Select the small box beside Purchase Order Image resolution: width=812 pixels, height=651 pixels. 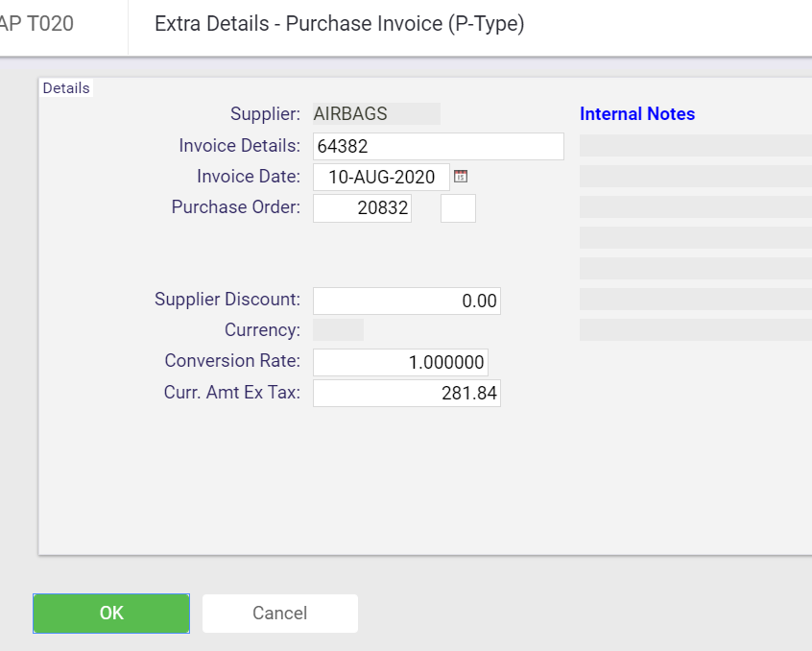click(x=458, y=208)
